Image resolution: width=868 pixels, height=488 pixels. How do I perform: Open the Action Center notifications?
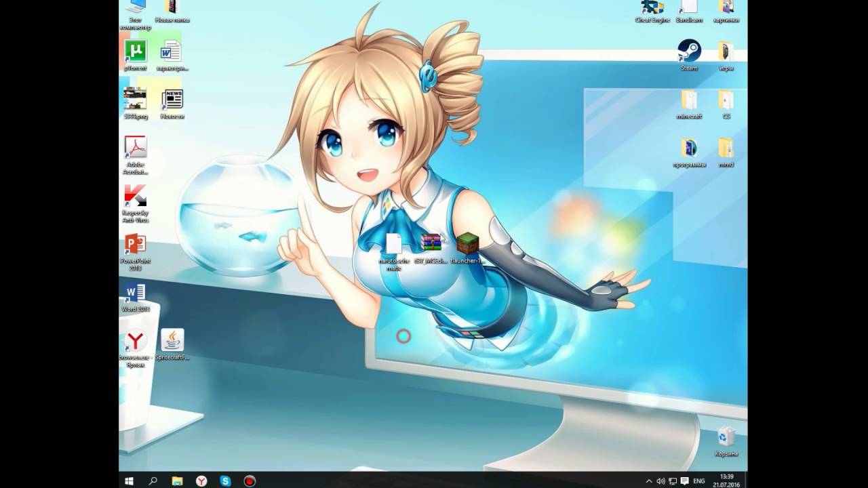click(685, 481)
